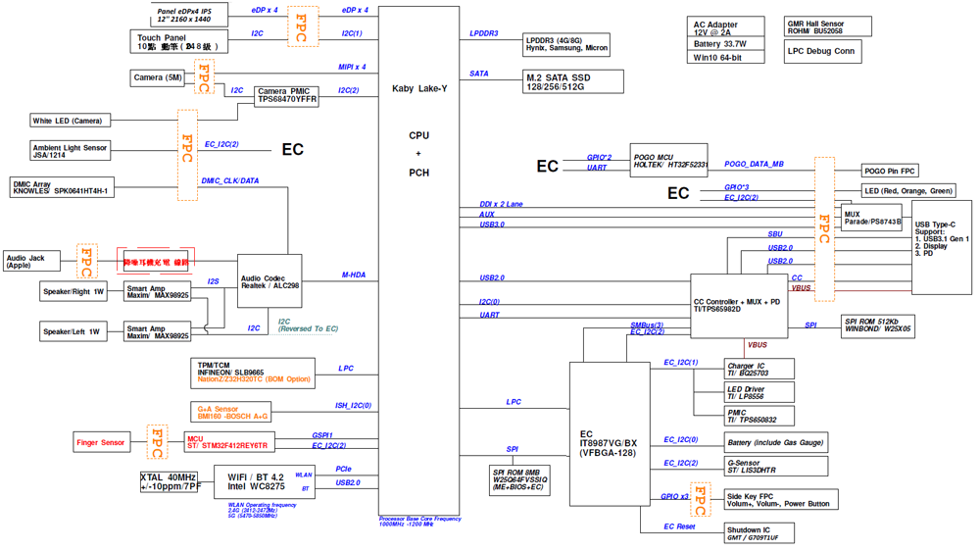Click WLAN Operating frequency note
Image resolution: width=980 pixels, height=550 pixels.
pyautogui.click(x=262, y=510)
